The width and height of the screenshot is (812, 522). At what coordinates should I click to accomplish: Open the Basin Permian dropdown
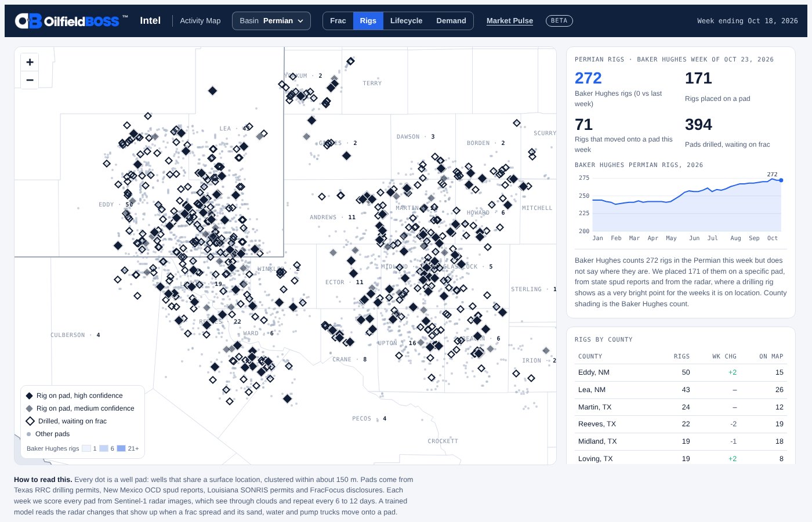coord(271,21)
